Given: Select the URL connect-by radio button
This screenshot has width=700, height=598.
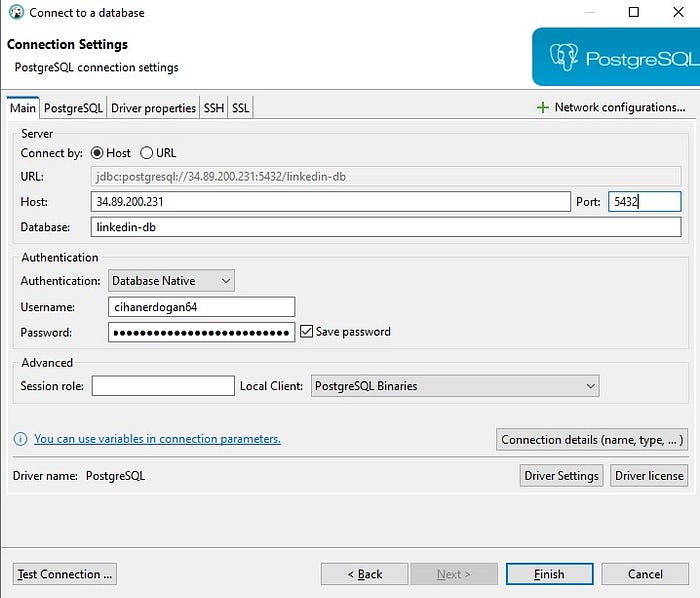Looking at the screenshot, I should point(146,153).
